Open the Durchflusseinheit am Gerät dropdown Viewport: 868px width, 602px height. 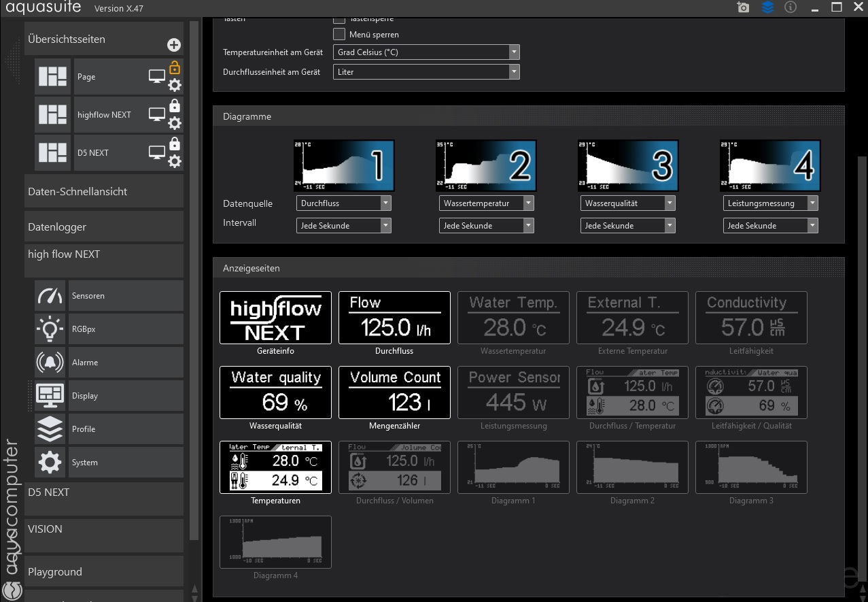[426, 71]
